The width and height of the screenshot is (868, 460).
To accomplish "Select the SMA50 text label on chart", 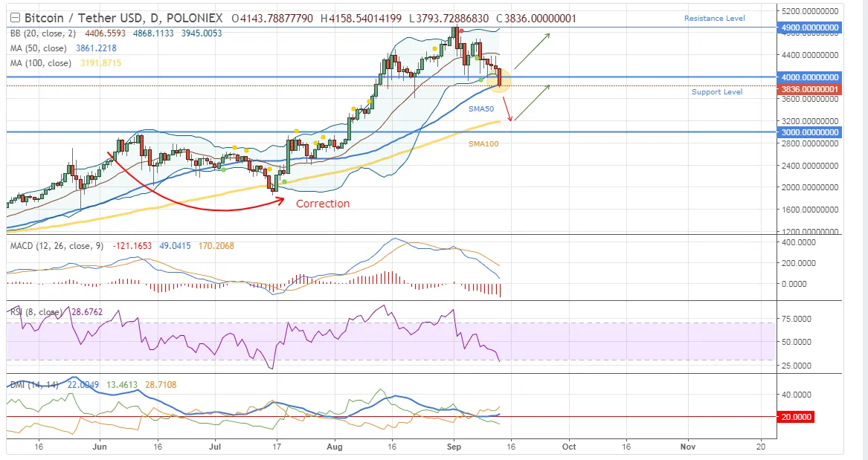I will [481, 109].
